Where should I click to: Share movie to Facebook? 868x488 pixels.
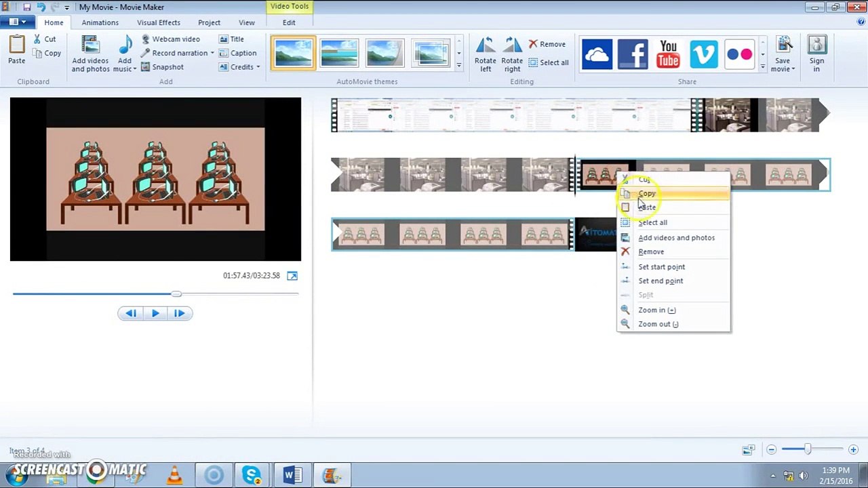click(632, 54)
